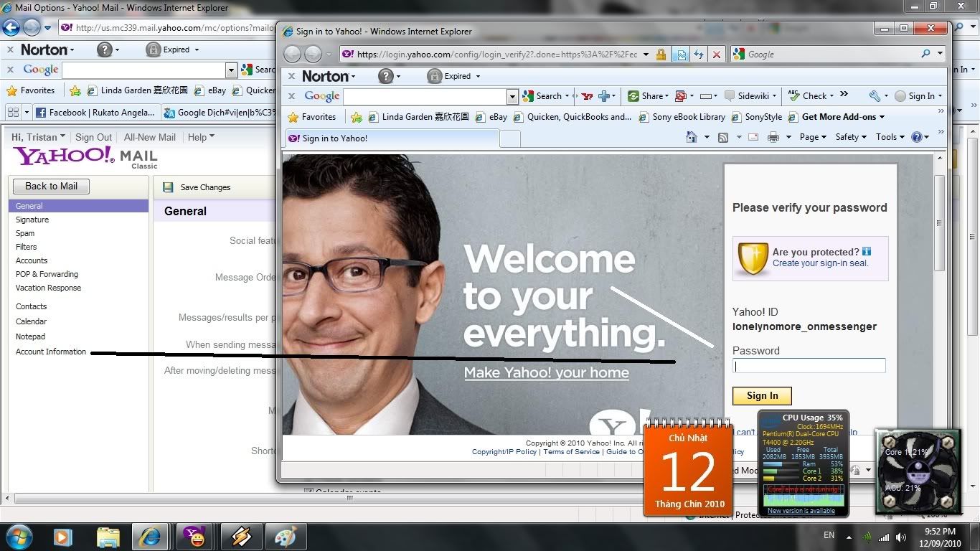This screenshot has width=980, height=551.
Task: Show more Google toolbar buttons chevron
Action: point(844,94)
